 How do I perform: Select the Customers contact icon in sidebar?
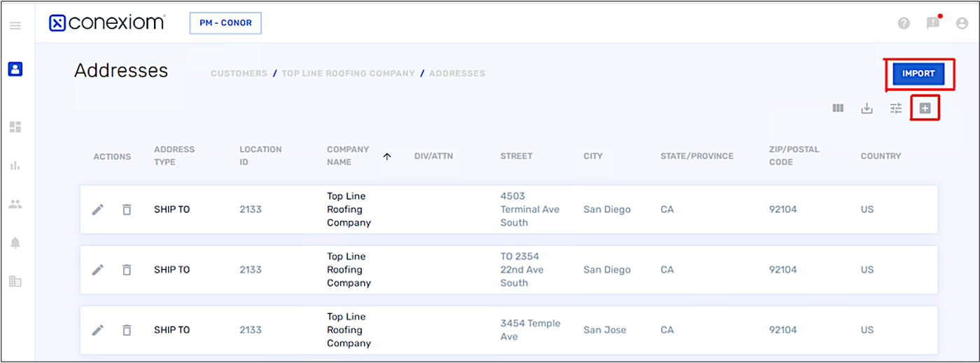point(15,69)
